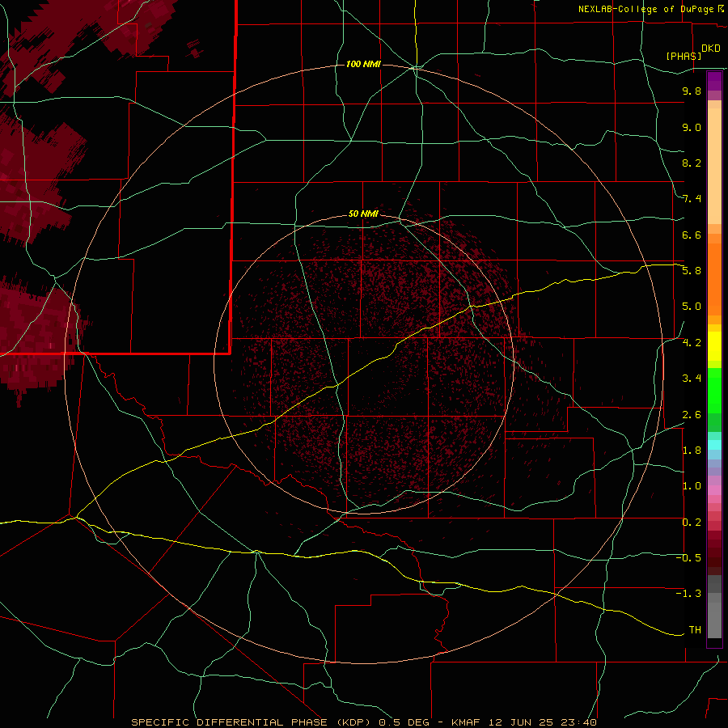Click the 2.6 value on the scale
Image resolution: width=728 pixels, height=728 pixels.
(692, 415)
